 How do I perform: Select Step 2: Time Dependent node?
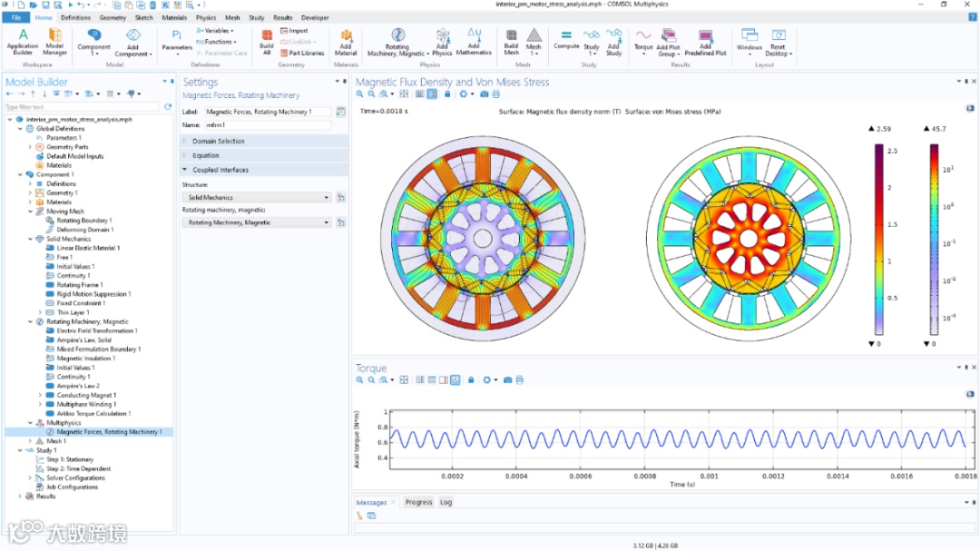pyautogui.click(x=79, y=468)
